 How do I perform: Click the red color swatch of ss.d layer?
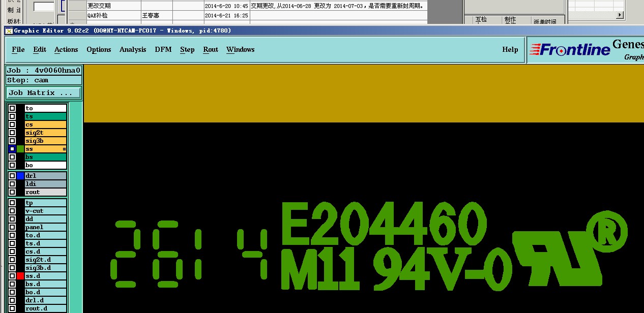[20, 276]
